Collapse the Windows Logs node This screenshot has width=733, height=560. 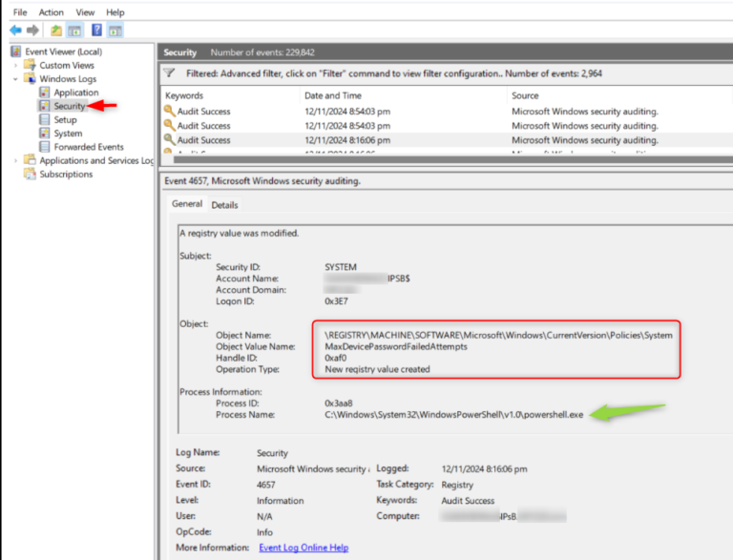click(15, 79)
